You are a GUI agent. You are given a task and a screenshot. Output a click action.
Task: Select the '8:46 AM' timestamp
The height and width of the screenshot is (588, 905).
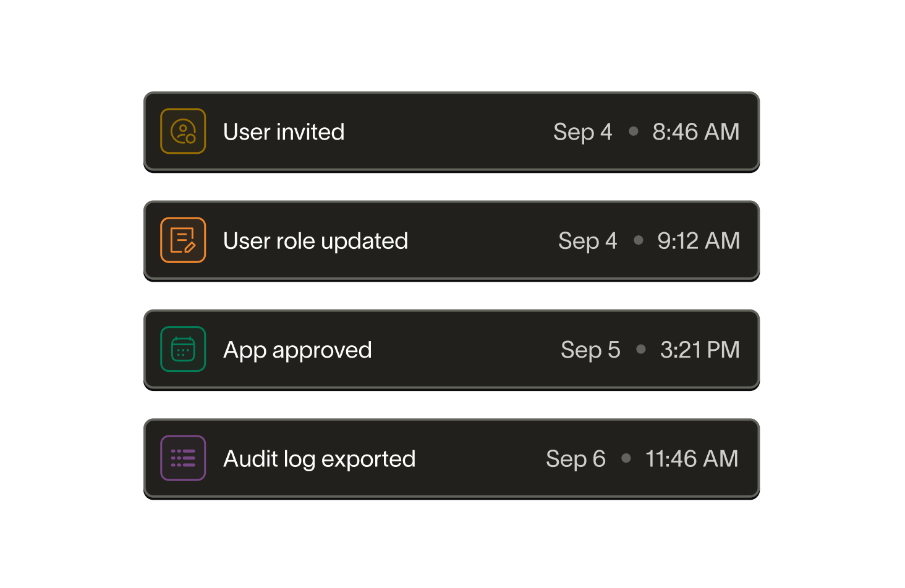[695, 131]
